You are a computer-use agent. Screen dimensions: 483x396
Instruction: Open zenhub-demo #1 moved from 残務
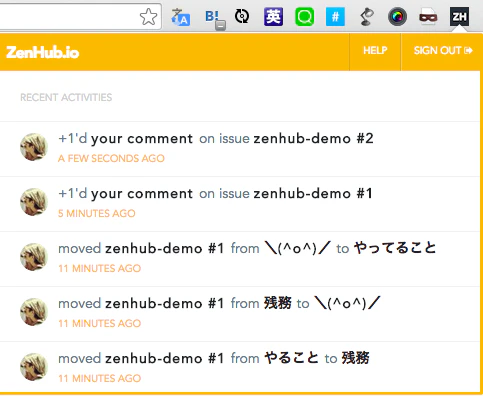(x=164, y=303)
